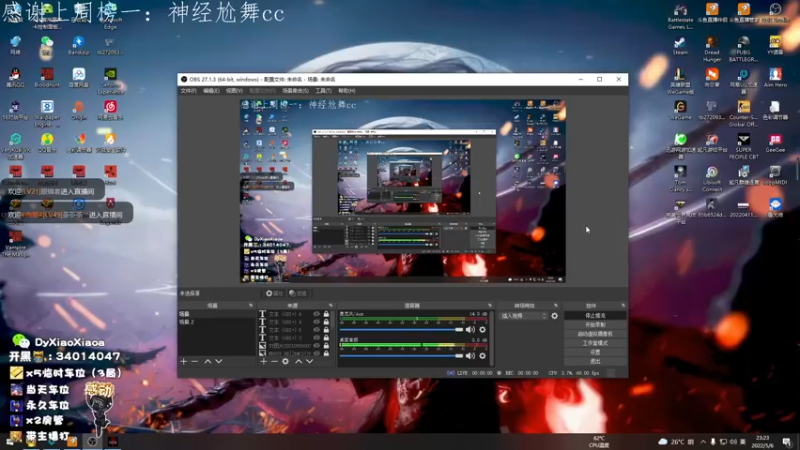Remove the selected scene with the minus icon
800x450 pixels.
[x=194, y=361]
